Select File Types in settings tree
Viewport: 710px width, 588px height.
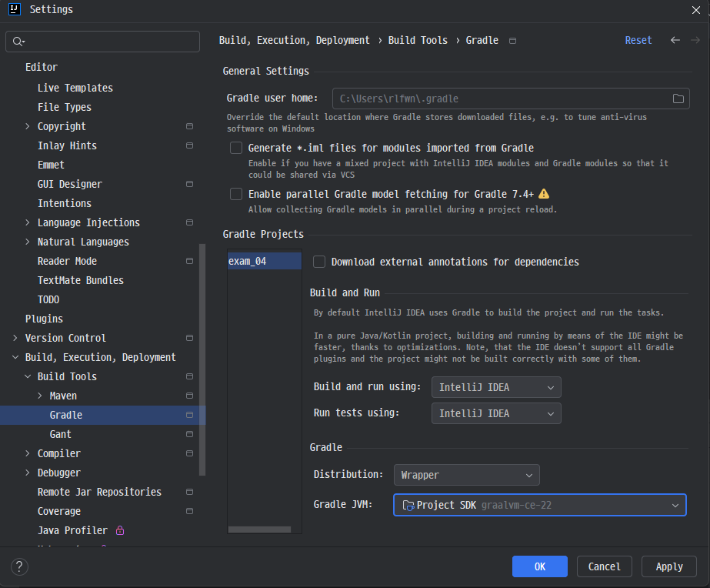click(x=65, y=107)
